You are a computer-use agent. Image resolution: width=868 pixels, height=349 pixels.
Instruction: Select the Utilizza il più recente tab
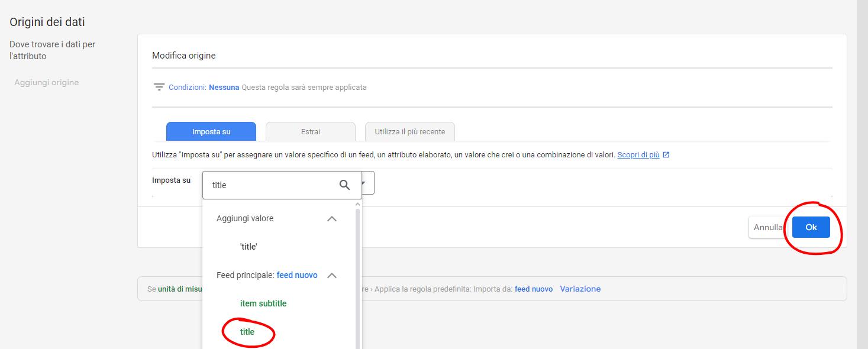pos(409,132)
